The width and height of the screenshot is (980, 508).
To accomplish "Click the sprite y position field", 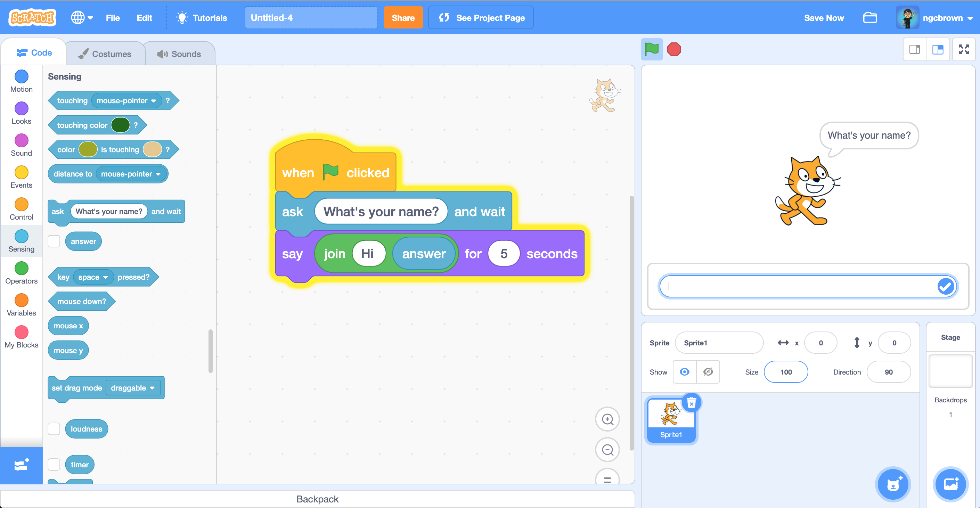I will (894, 343).
